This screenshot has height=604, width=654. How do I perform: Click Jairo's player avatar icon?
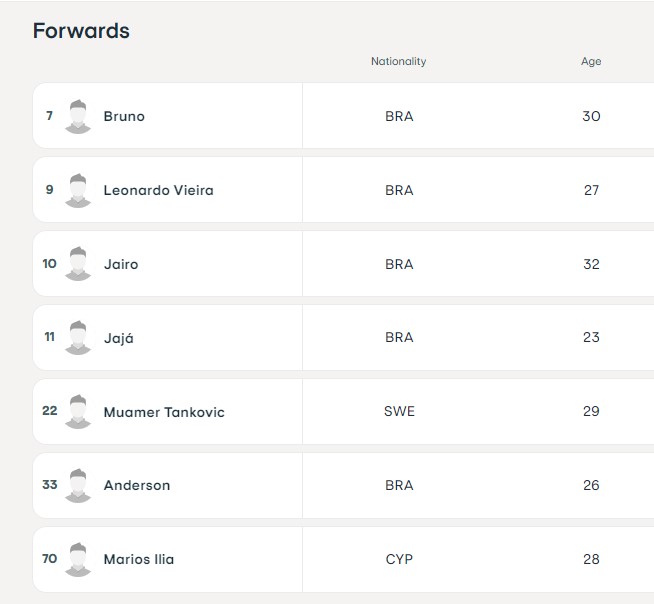pyautogui.click(x=78, y=264)
